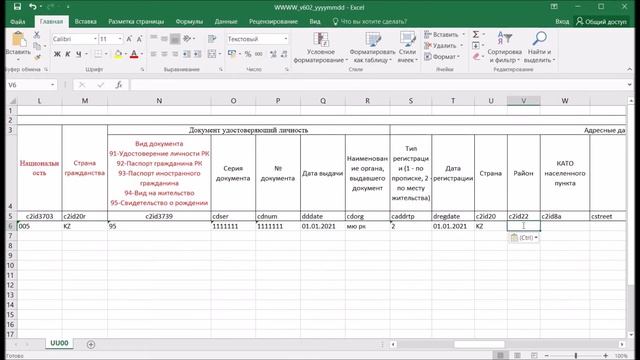Click the increase indent icon

[x=198, y=54]
